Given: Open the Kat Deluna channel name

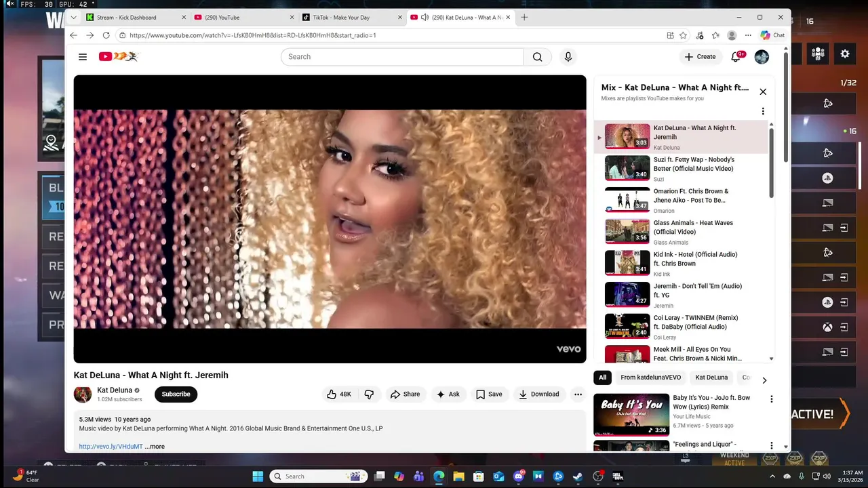Looking at the screenshot, I should click(115, 390).
